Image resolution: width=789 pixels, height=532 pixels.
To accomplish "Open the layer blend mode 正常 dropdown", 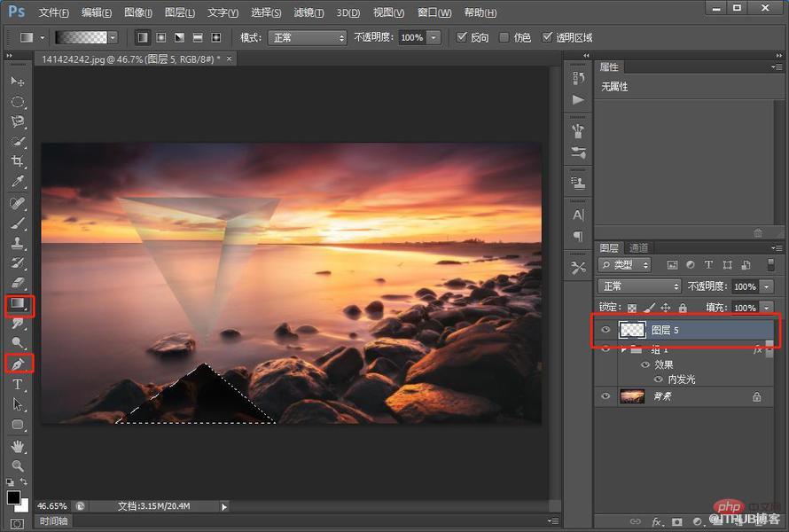I will tap(639, 286).
